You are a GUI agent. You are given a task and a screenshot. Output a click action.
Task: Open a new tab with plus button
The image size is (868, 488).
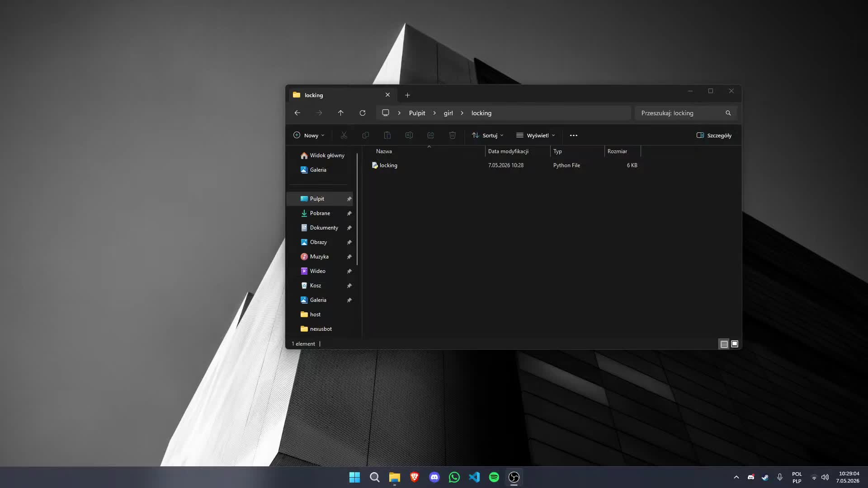407,95
